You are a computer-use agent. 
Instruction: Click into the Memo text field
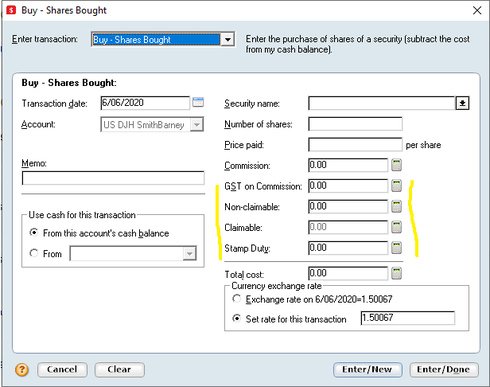(113, 178)
